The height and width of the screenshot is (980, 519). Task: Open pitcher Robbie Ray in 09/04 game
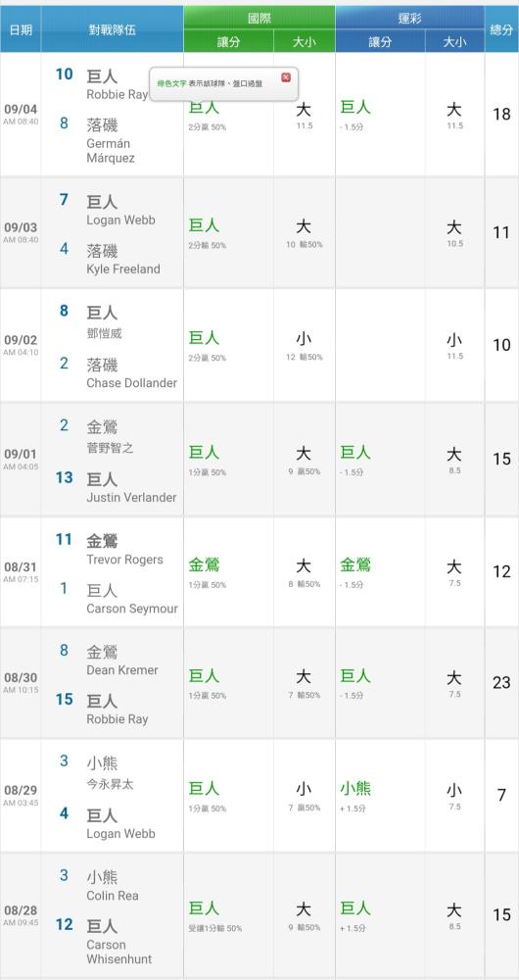[117, 95]
